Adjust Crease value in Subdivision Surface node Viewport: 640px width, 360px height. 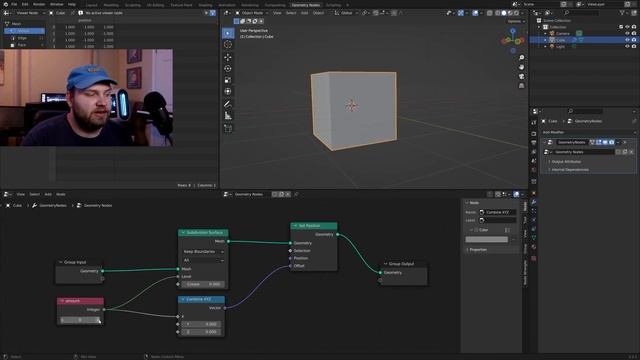(203, 284)
